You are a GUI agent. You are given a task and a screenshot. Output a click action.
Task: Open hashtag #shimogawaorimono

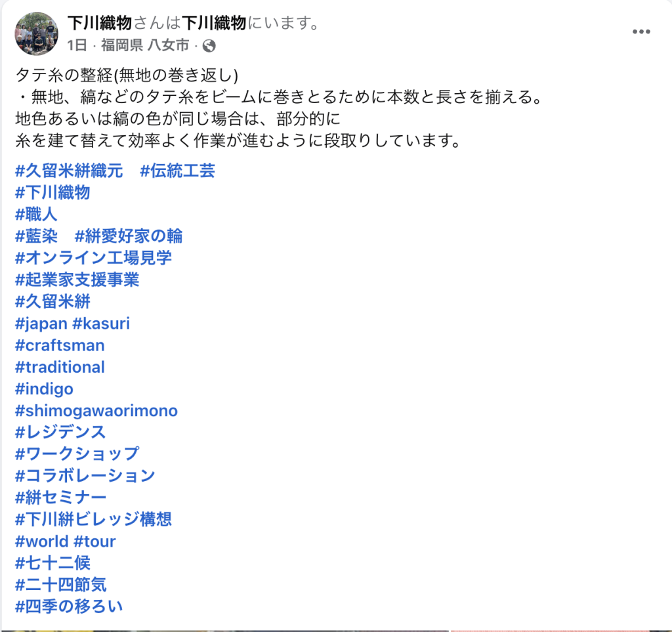96,410
